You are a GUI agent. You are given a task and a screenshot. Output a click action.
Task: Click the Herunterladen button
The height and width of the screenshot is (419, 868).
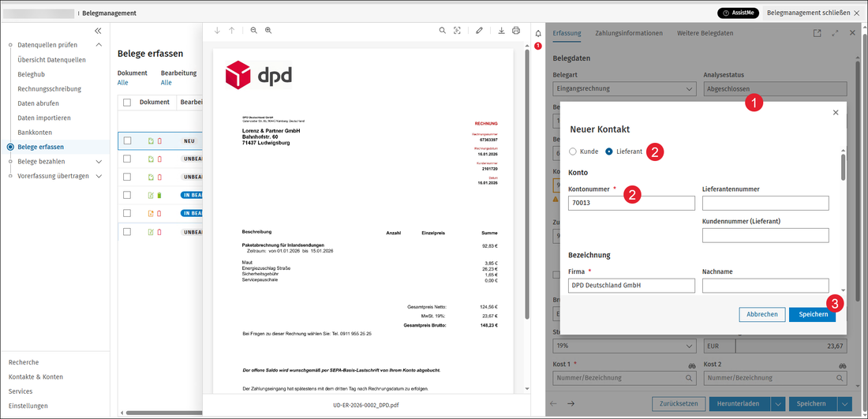click(x=741, y=403)
